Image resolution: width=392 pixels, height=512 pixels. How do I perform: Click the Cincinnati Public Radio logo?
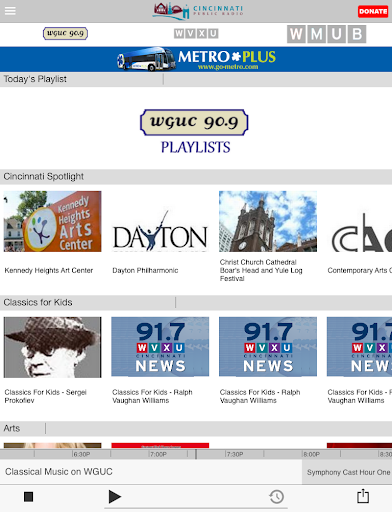[198, 11]
